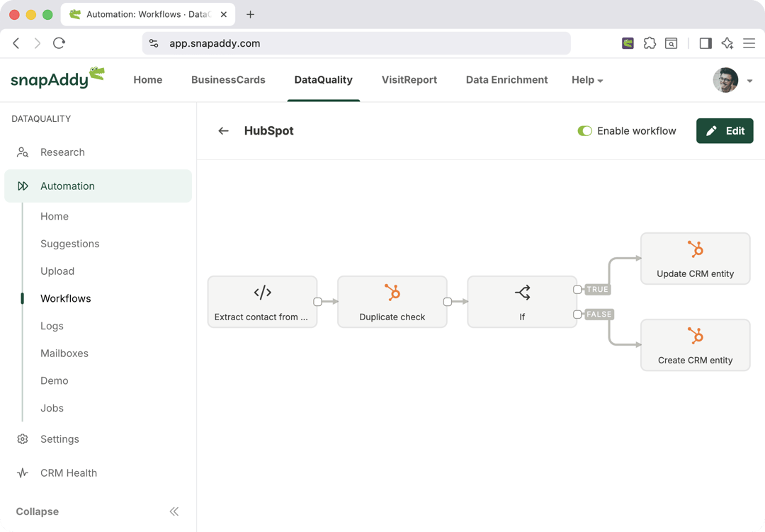Viewport: 765px width, 532px height.
Task: Click the TRUE output port on If node
Action: coord(578,289)
